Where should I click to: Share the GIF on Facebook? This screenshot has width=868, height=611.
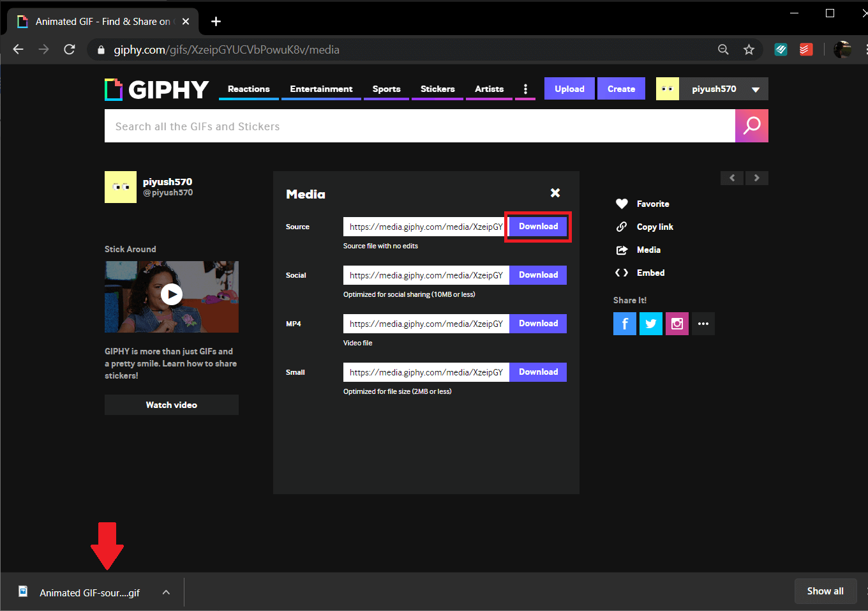coord(624,324)
